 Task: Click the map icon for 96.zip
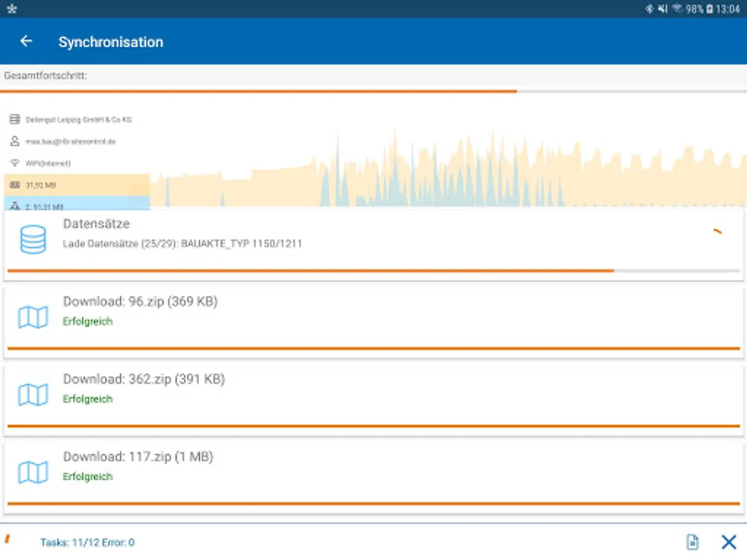click(x=33, y=317)
